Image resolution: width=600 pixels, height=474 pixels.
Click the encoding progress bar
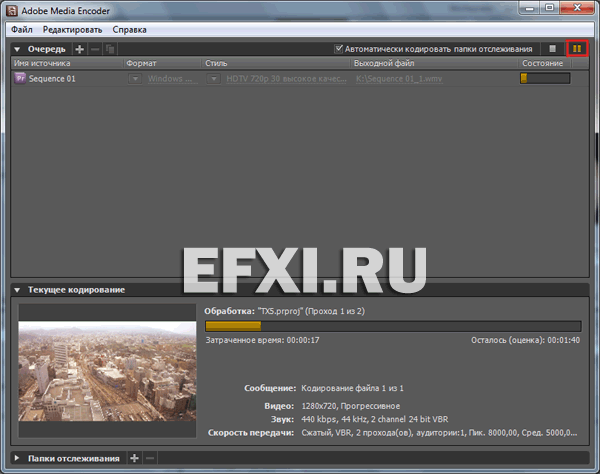tap(392, 325)
